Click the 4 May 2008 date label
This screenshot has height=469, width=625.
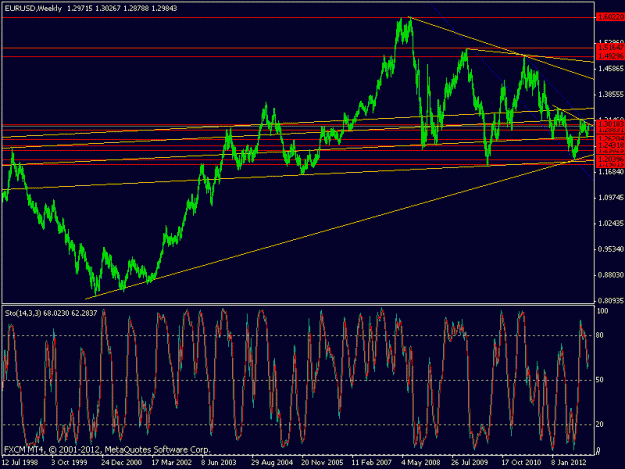[421, 462]
